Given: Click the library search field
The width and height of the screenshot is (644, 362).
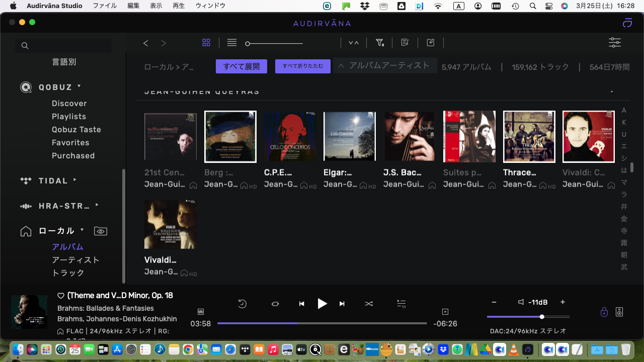Looking at the screenshot, I should click(x=63, y=46).
